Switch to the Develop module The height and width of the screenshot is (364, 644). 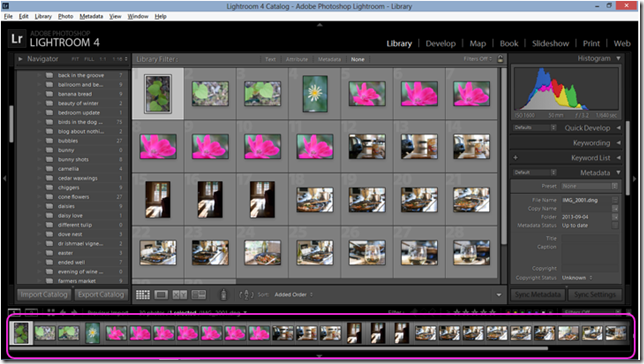(x=440, y=44)
